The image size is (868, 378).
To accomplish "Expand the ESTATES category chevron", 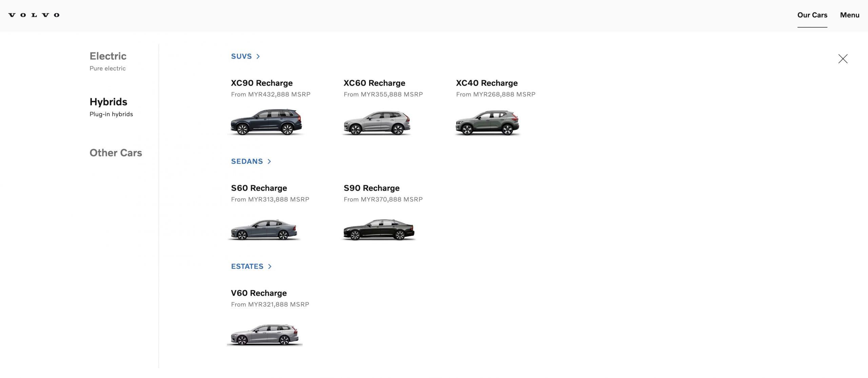I will [270, 267].
